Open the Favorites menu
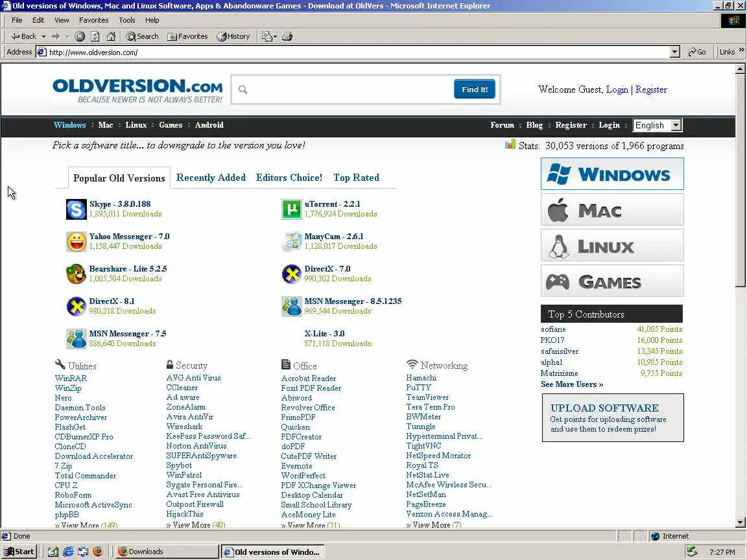The image size is (747, 560). click(x=93, y=20)
